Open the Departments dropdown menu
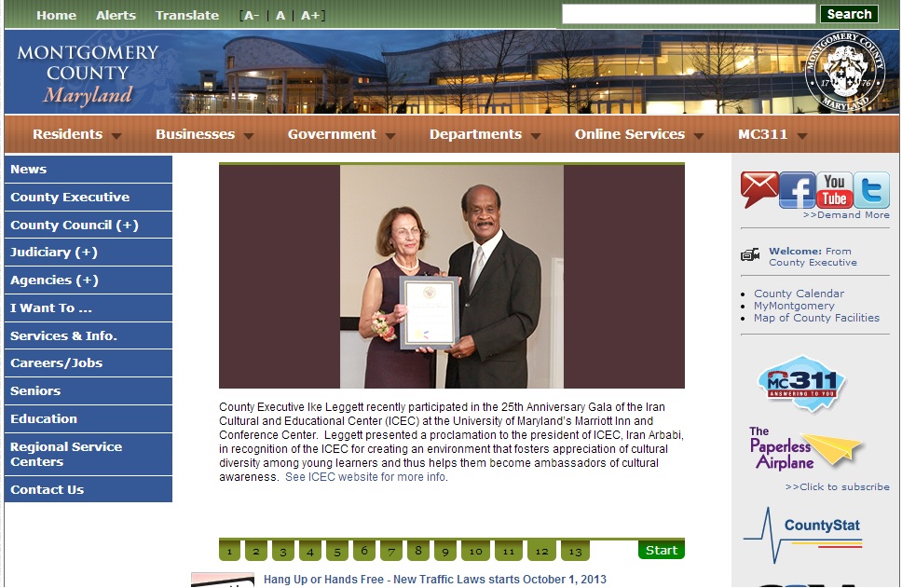The height and width of the screenshot is (588, 902). 485,134
